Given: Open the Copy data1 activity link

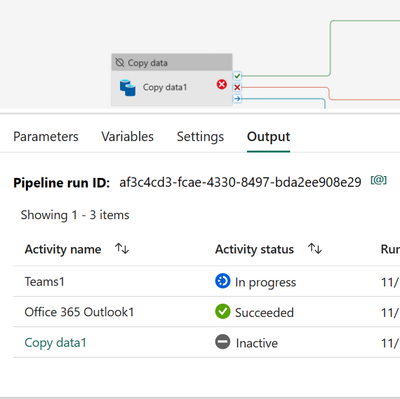Looking at the screenshot, I should 55,343.
